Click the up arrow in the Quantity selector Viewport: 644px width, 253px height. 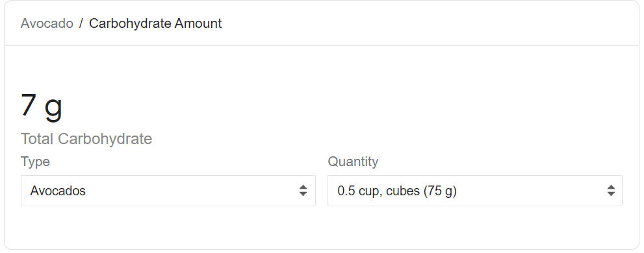(x=611, y=187)
